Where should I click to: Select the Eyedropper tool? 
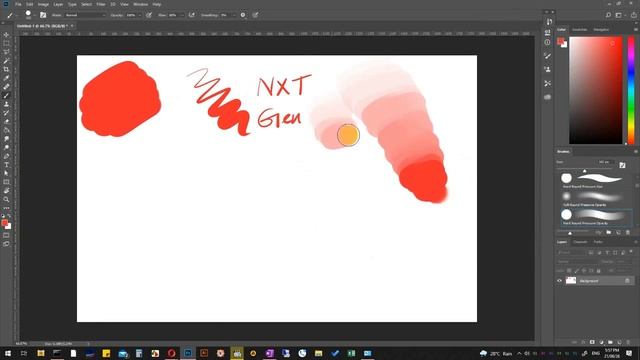tap(6, 78)
